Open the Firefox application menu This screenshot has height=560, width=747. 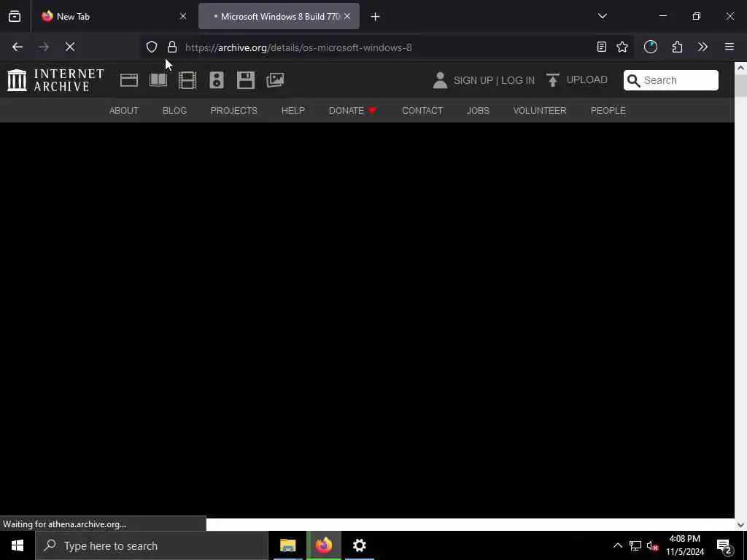coord(729,47)
